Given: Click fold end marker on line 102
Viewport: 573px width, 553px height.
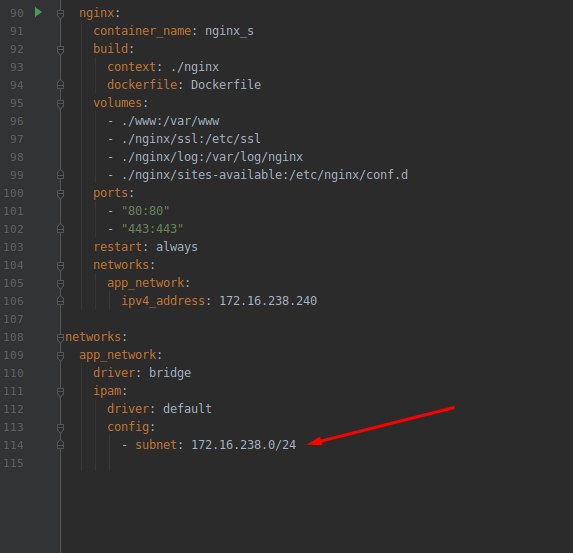Looking at the screenshot, I should (x=61, y=229).
